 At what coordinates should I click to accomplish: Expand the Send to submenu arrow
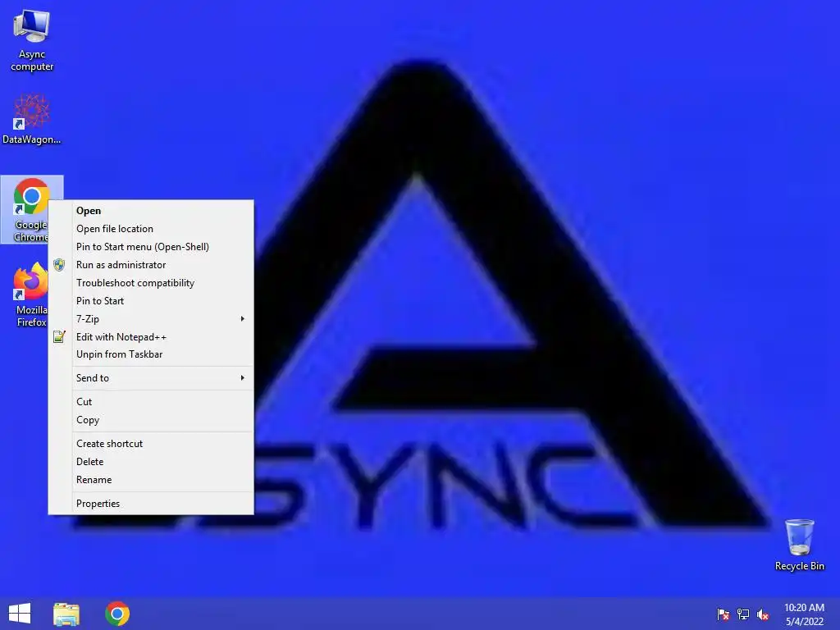[243, 377]
